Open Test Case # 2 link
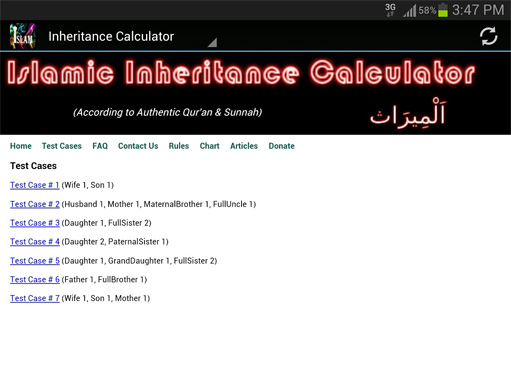Screen dimensions: 511x384 pyautogui.click(x=35, y=204)
